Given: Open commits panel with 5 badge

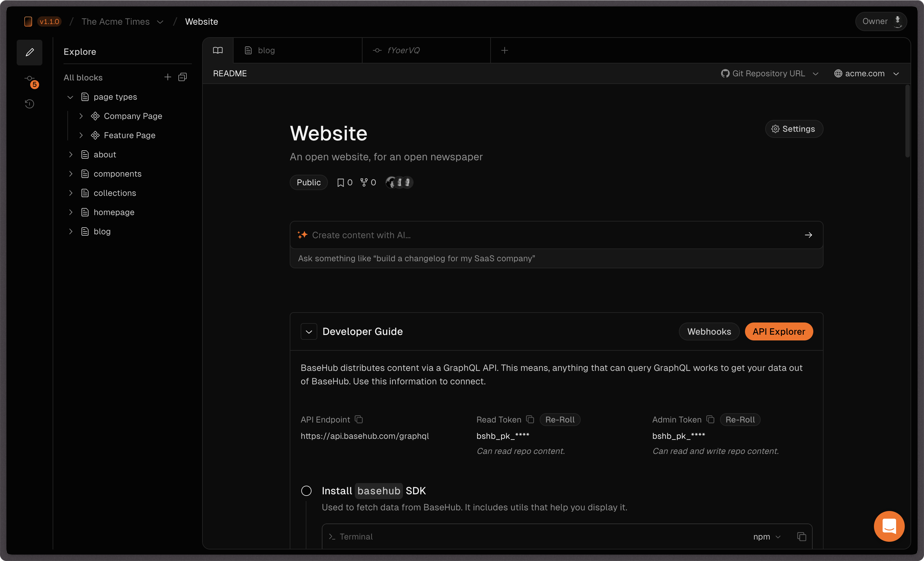Looking at the screenshot, I should [x=31, y=80].
